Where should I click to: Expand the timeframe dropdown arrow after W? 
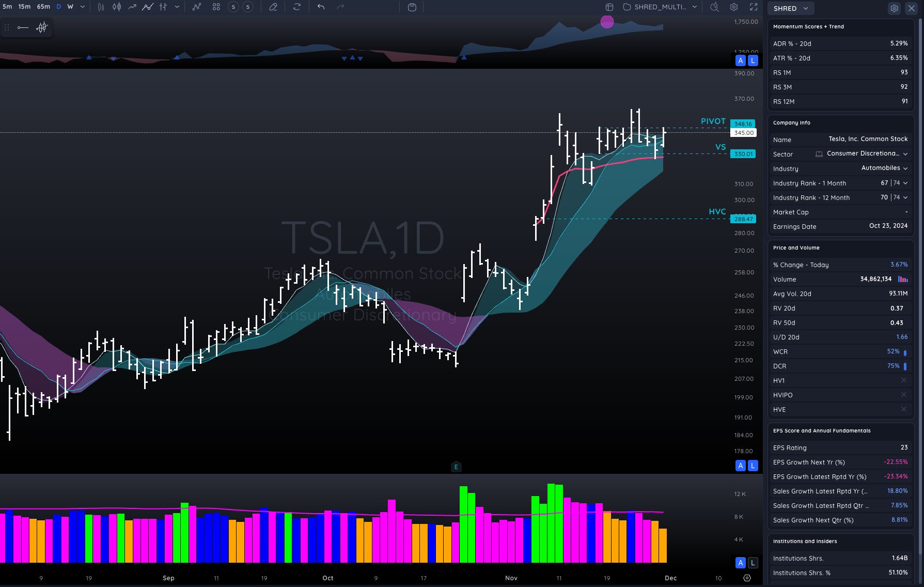pos(83,7)
